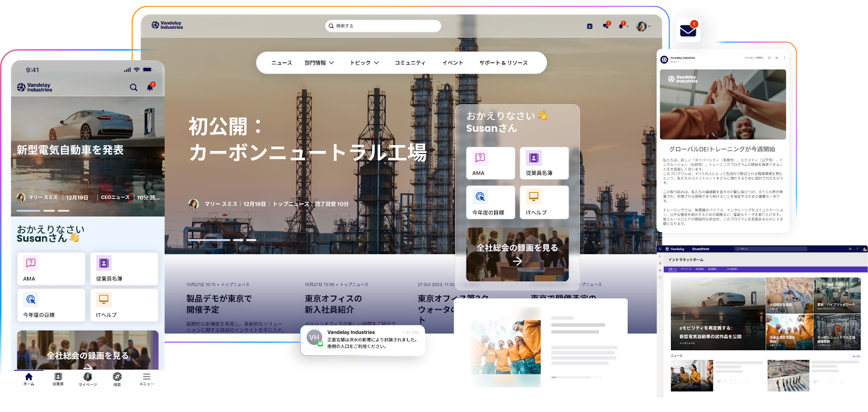Open chat messages icon in desktop header
The image size is (868, 412).
605,26
